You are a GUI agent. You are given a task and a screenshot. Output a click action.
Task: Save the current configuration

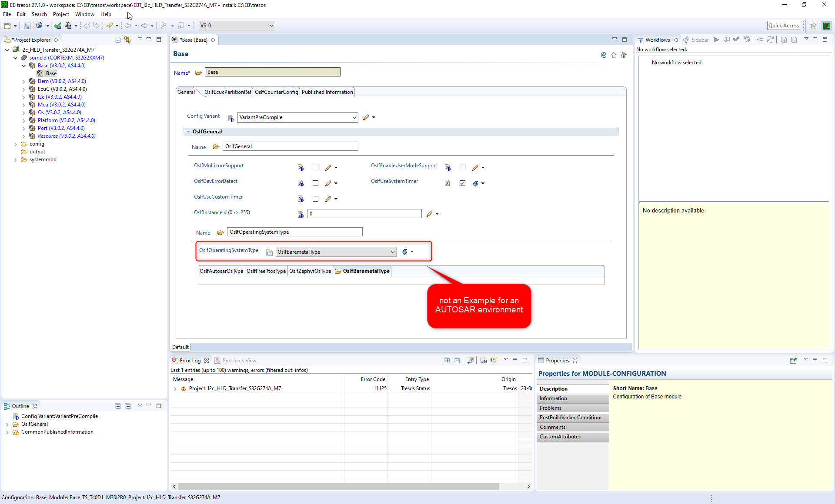pos(27,25)
